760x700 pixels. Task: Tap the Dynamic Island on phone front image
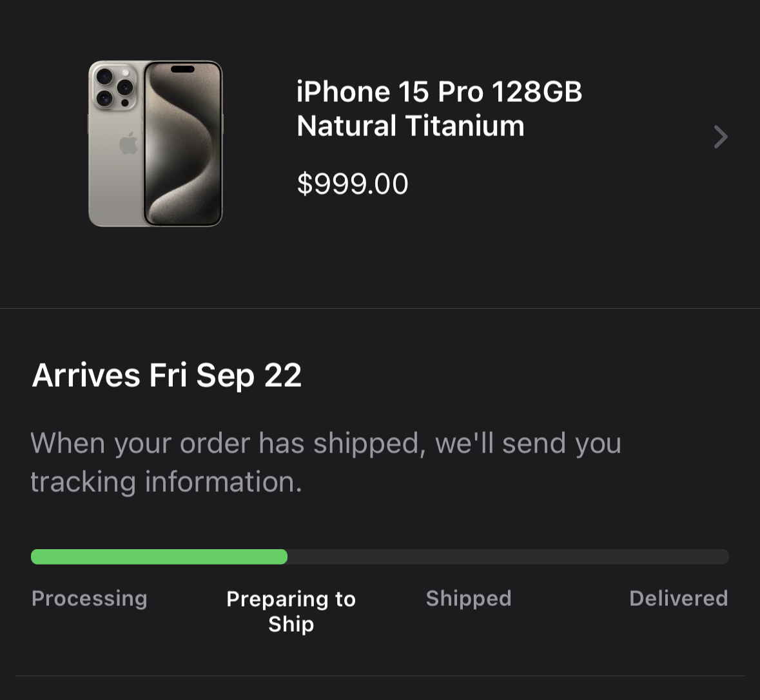click(182, 70)
